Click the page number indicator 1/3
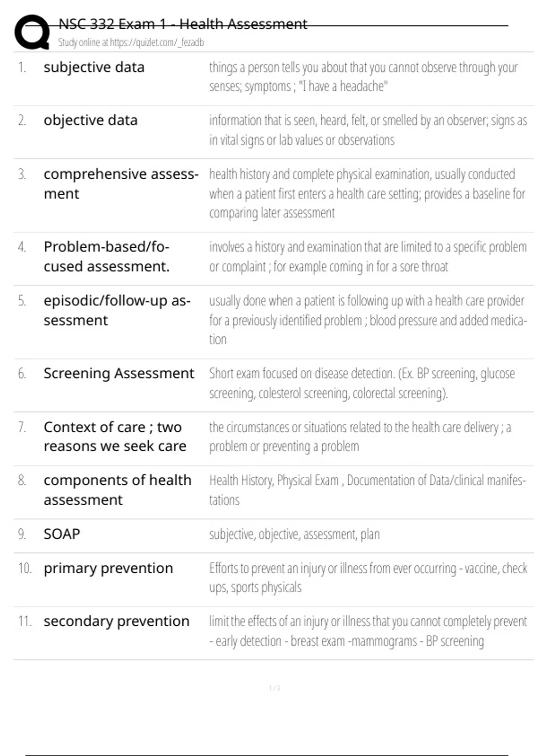The width and height of the screenshot is (534, 756). point(274,688)
